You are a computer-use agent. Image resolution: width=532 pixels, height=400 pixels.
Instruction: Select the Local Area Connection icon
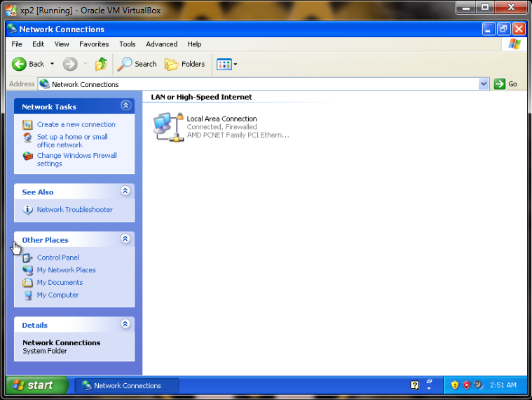pos(168,127)
